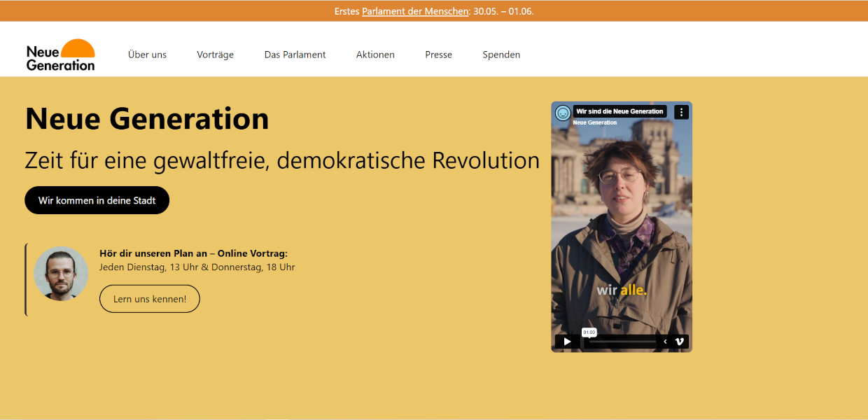Click the Neue Generation sun logo

[x=61, y=55]
